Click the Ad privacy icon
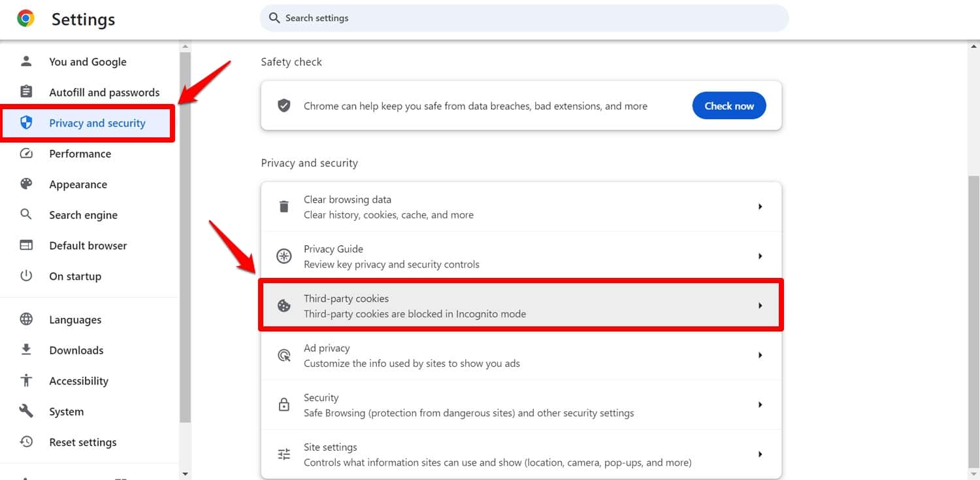This screenshot has width=980, height=480. point(284,355)
